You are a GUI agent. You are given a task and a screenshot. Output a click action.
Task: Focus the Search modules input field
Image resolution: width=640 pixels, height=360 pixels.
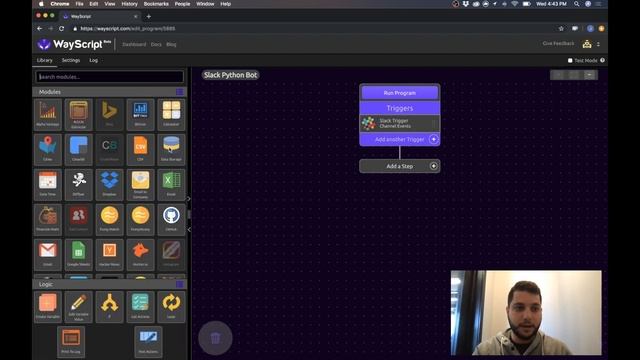110,77
